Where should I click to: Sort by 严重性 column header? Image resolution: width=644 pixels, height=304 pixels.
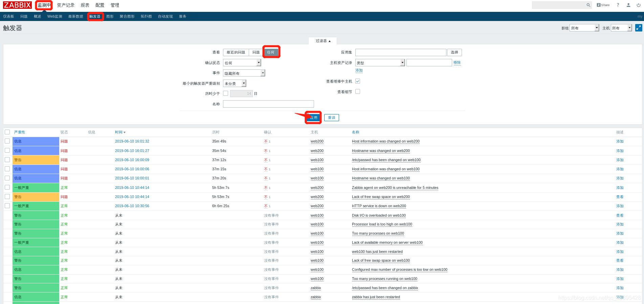click(x=20, y=132)
